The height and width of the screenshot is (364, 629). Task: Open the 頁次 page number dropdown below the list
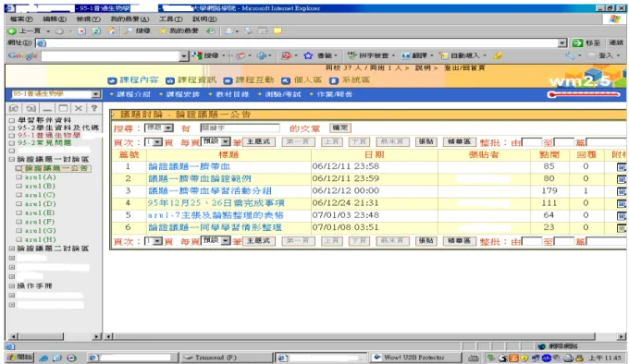pos(157,241)
